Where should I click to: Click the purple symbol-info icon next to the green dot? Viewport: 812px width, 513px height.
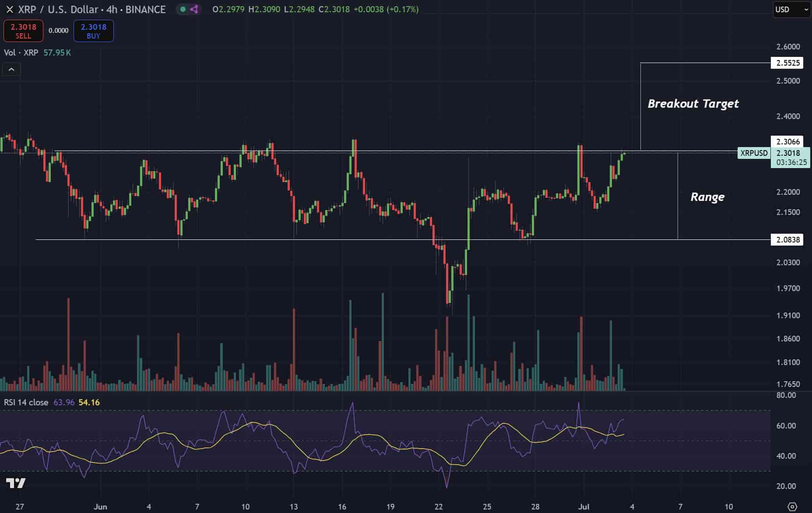(194, 9)
